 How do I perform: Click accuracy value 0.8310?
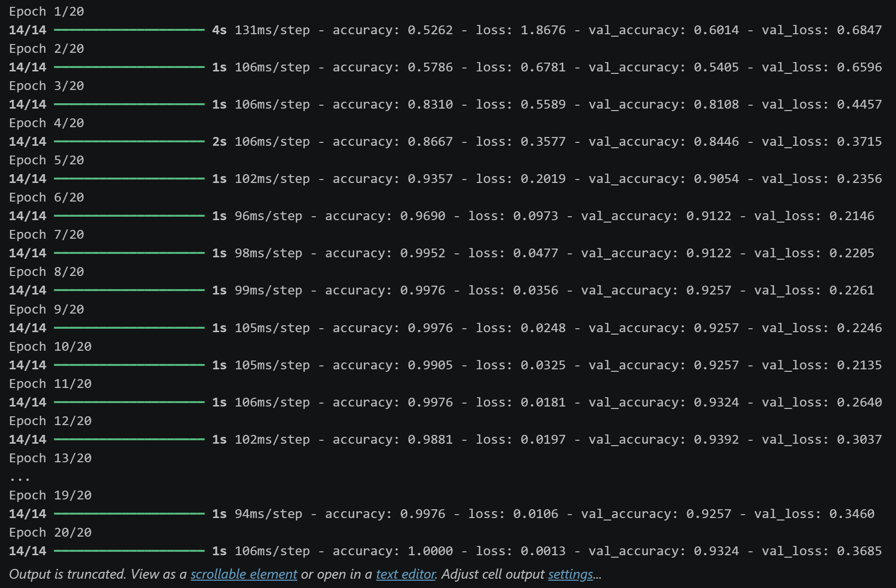pos(430,104)
